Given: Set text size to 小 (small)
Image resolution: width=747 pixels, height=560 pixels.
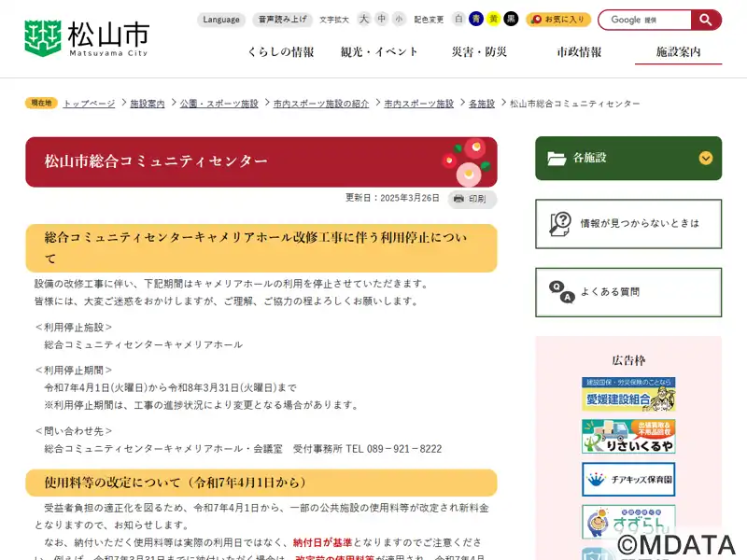Looking at the screenshot, I should click(399, 19).
